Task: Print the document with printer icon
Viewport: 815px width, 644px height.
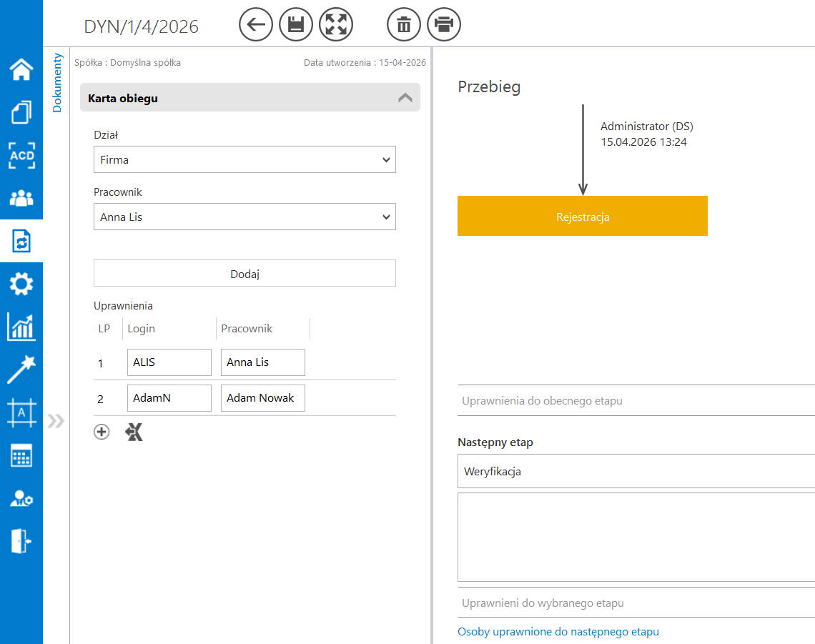Action: coord(444,25)
